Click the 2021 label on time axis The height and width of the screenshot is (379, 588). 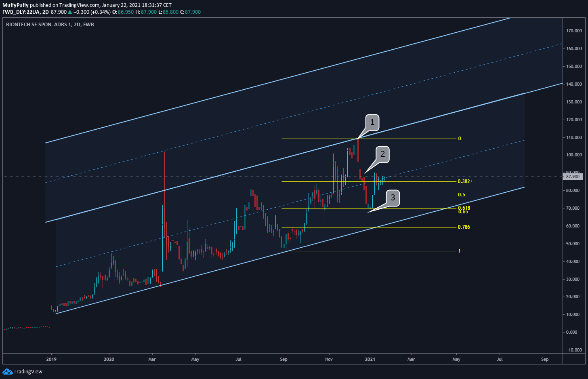pyautogui.click(x=370, y=359)
